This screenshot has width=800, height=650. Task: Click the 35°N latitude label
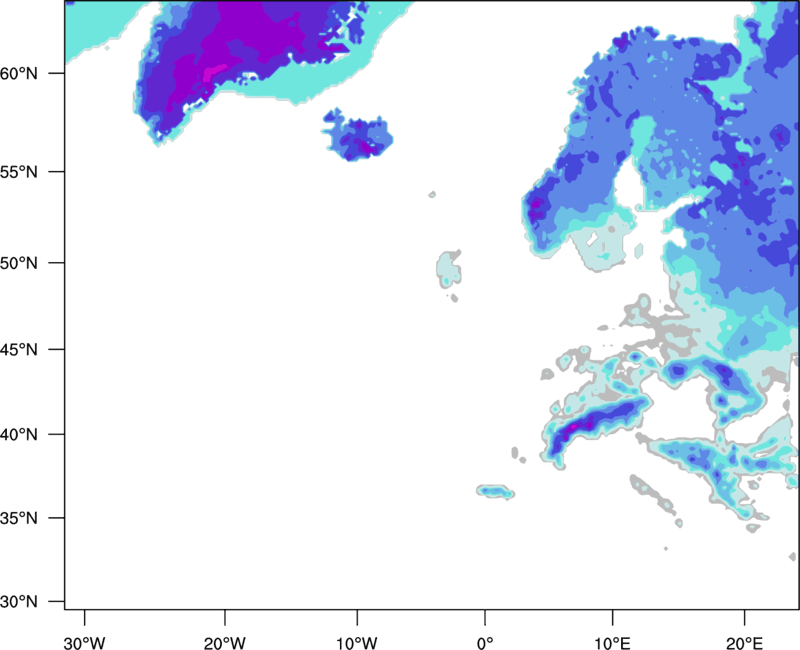click(19, 518)
